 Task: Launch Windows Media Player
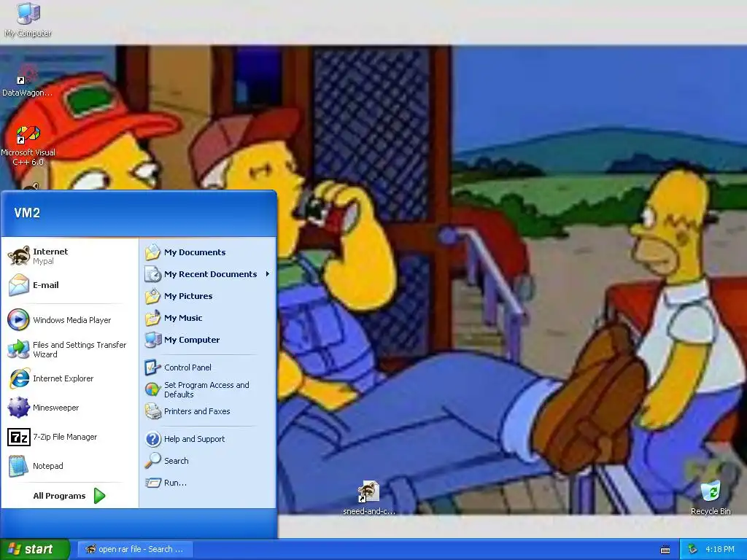click(70, 320)
